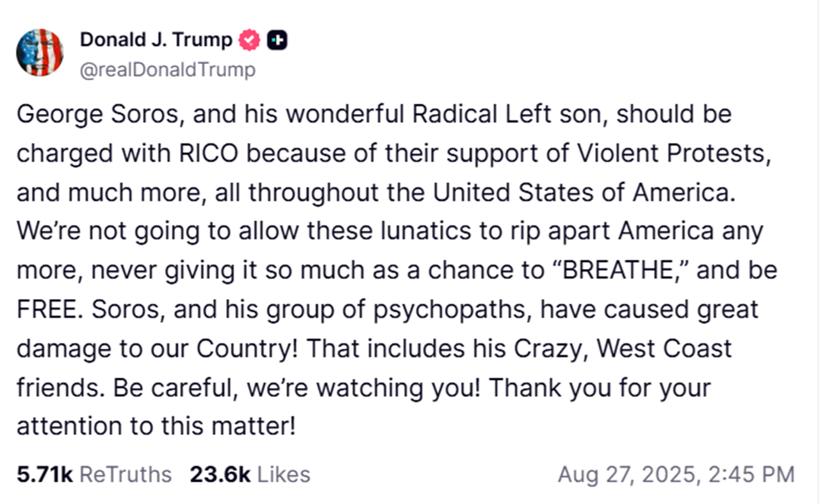The height and width of the screenshot is (504, 820).
Task: Click the @realDonaldTrump handle
Action: (x=167, y=70)
